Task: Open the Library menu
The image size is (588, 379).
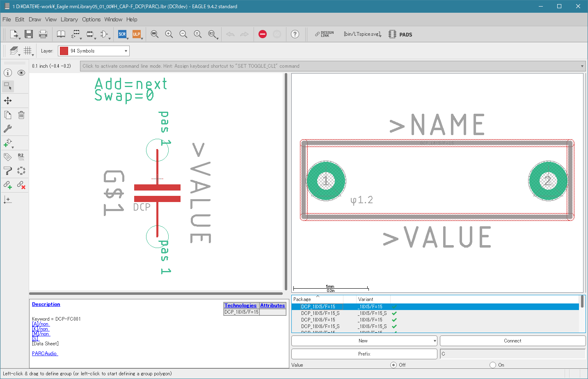Action: [x=69, y=19]
